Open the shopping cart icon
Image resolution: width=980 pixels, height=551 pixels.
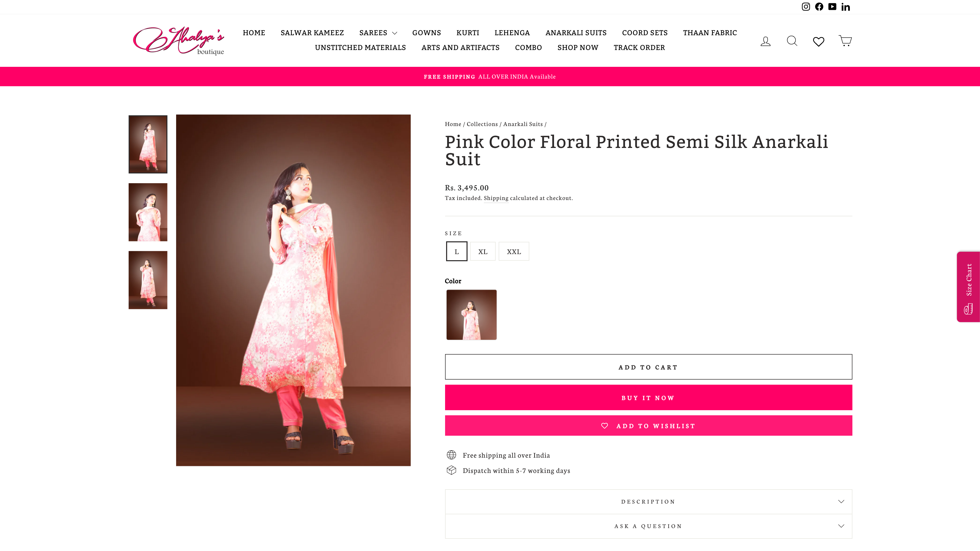[x=845, y=41]
